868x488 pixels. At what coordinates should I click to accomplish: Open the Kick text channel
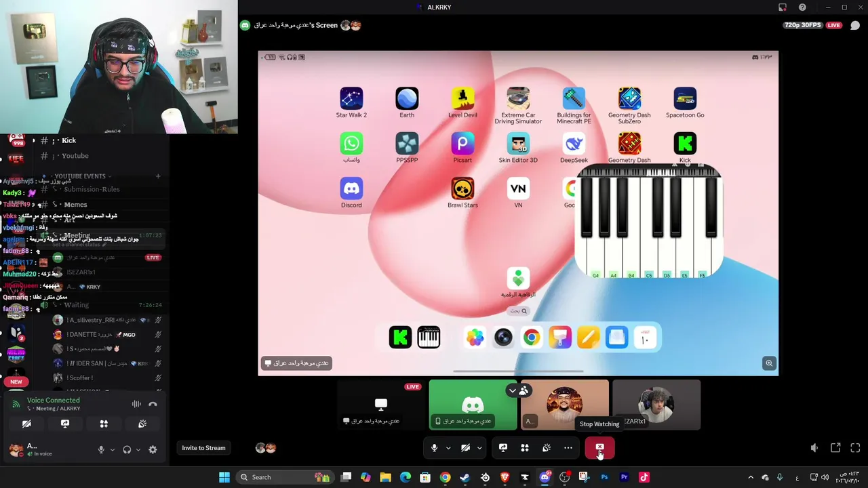[68, 140]
